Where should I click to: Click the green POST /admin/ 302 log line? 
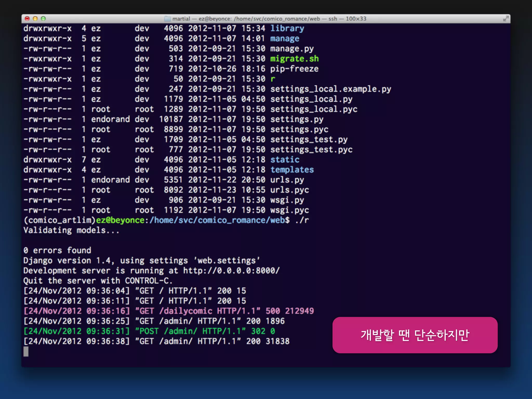[x=149, y=331]
